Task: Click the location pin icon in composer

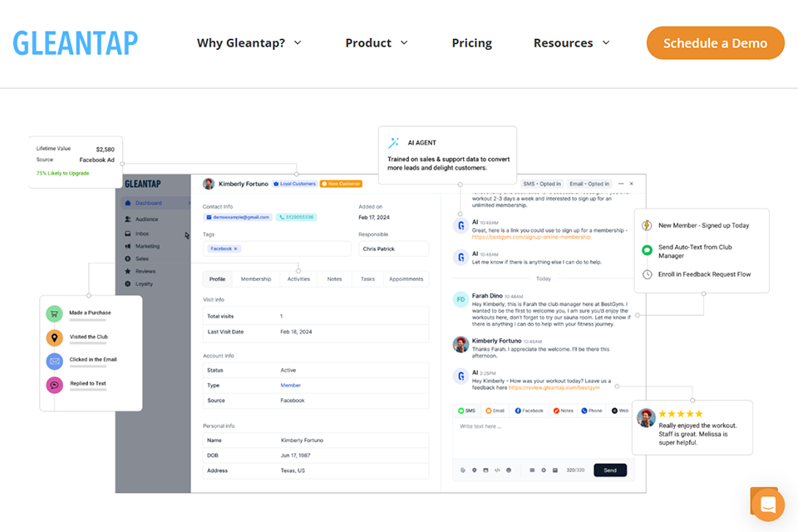Action: click(x=474, y=470)
